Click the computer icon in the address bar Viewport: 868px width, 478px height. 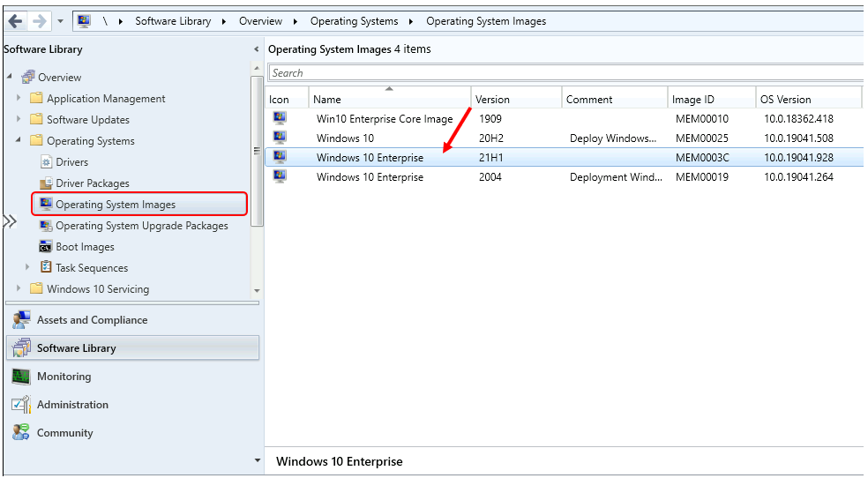(84, 21)
